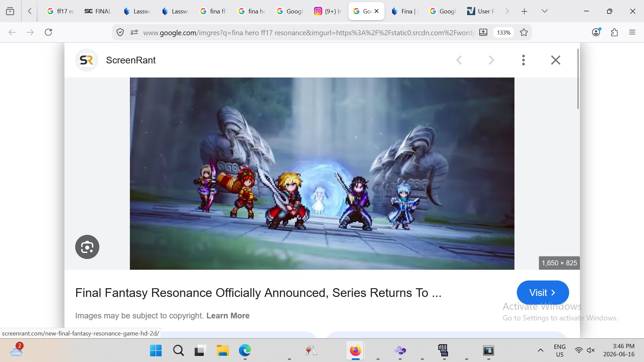Switch to the Instagram (9+) tab
The height and width of the screenshot is (362, 644).
328,11
